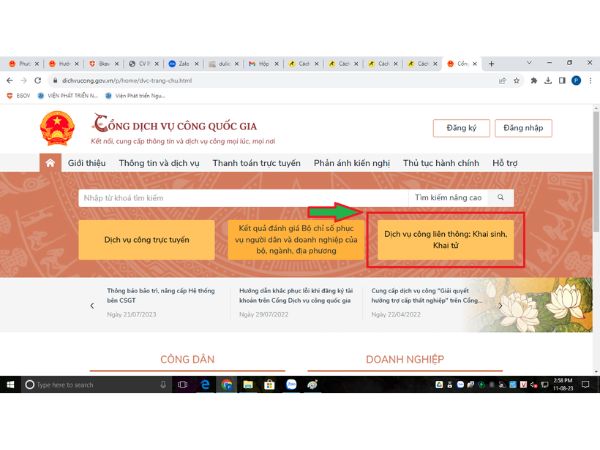600x450 pixels.
Task: Open EGOV bookmark
Action: (x=18, y=96)
